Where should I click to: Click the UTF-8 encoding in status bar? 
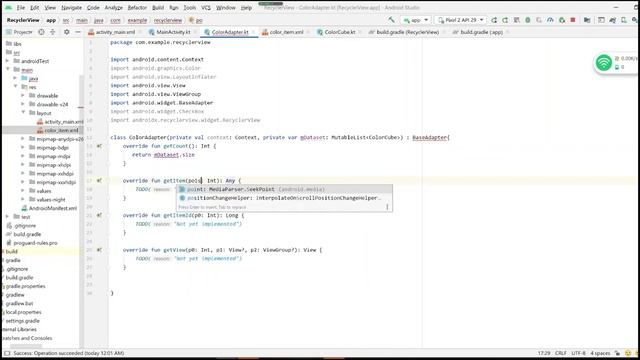(x=578, y=353)
